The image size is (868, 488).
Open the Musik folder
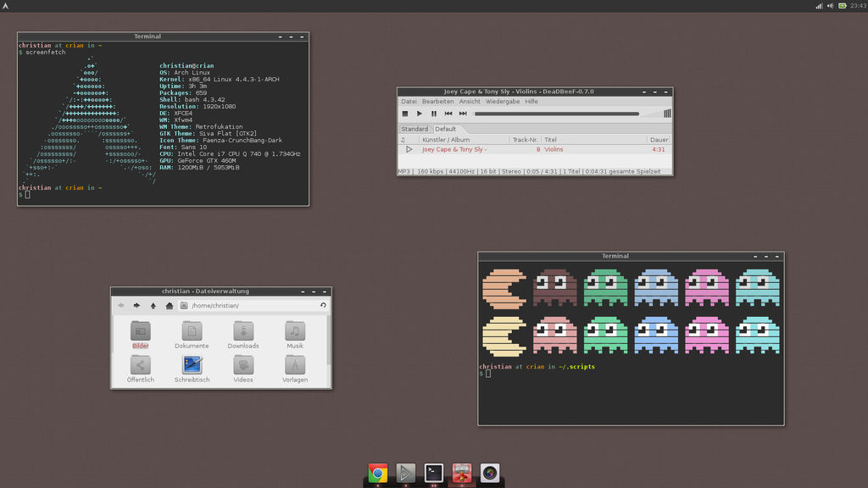pos(294,335)
